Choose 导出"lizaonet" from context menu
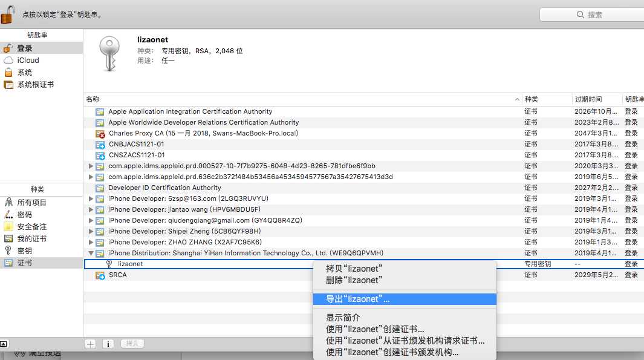 click(x=405, y=299)
